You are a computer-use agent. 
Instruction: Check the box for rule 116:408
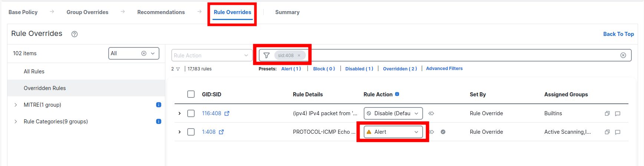coord(191,113)
